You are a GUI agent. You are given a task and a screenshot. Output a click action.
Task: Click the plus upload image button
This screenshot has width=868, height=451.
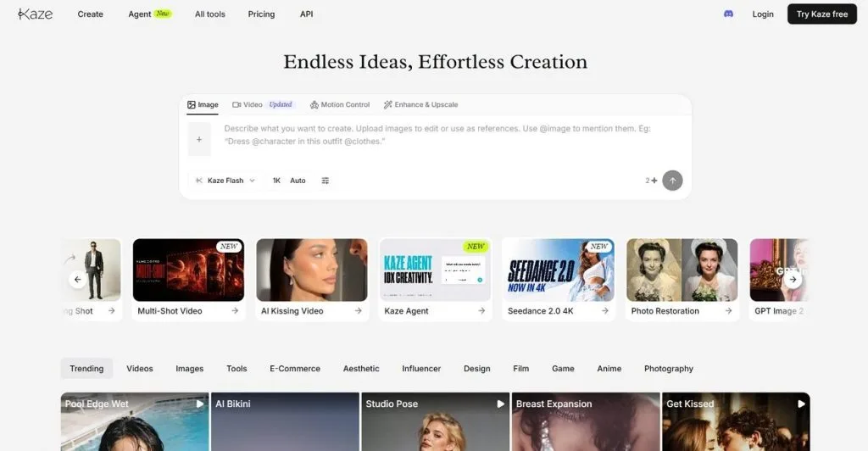click(x=198, y=139)
